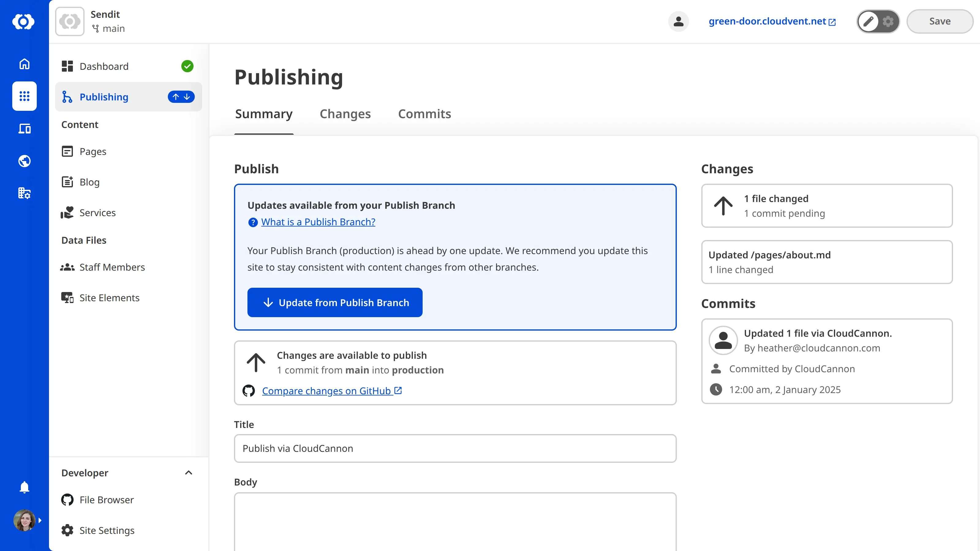
Task: Open the apps grid icon in blue sidebar
Action: [24, 96]
